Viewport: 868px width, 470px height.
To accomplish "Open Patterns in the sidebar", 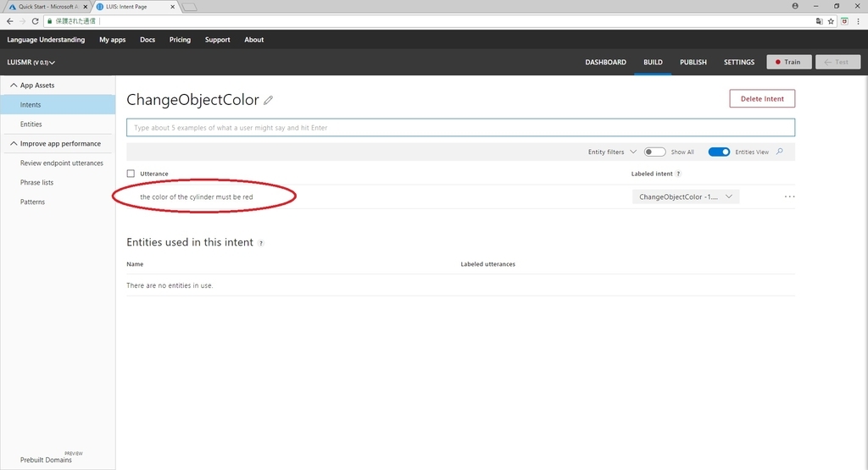I will 32,202.
